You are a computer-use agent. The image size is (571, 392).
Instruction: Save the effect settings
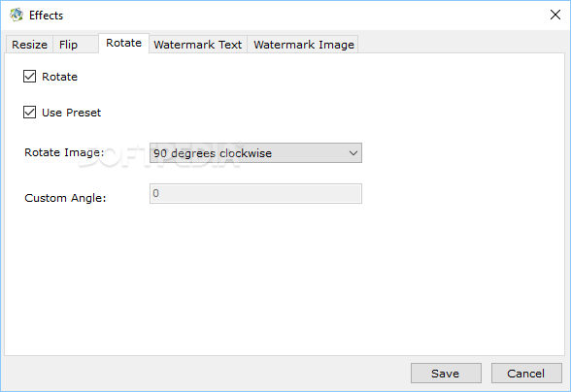click(446, 373)
